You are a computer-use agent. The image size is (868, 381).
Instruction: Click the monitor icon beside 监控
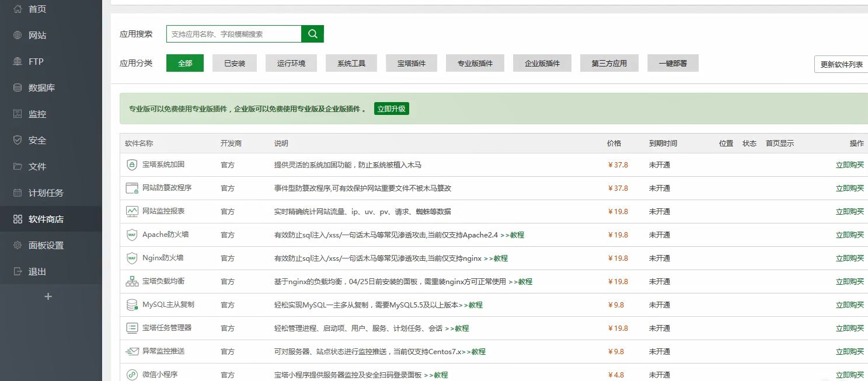point(18,114)
